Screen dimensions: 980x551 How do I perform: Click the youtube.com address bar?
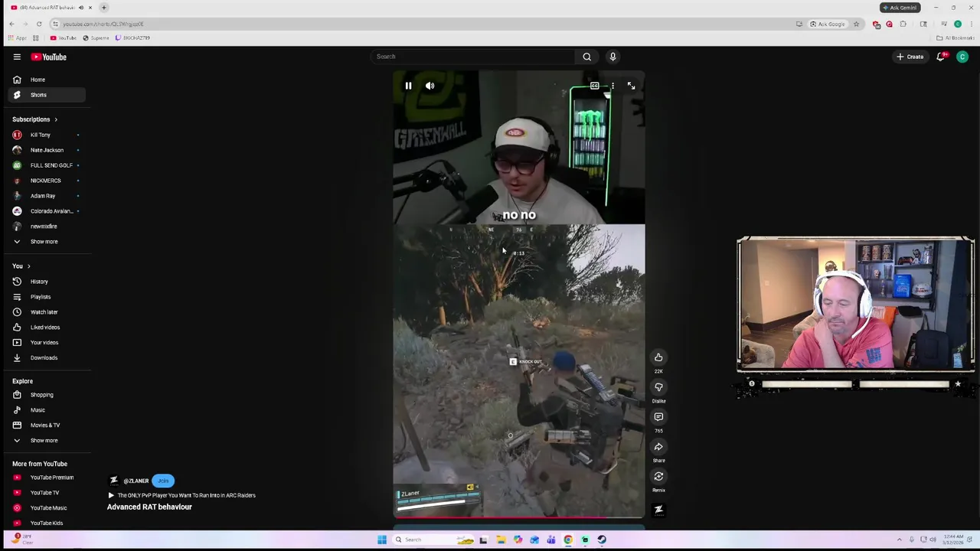421,24
